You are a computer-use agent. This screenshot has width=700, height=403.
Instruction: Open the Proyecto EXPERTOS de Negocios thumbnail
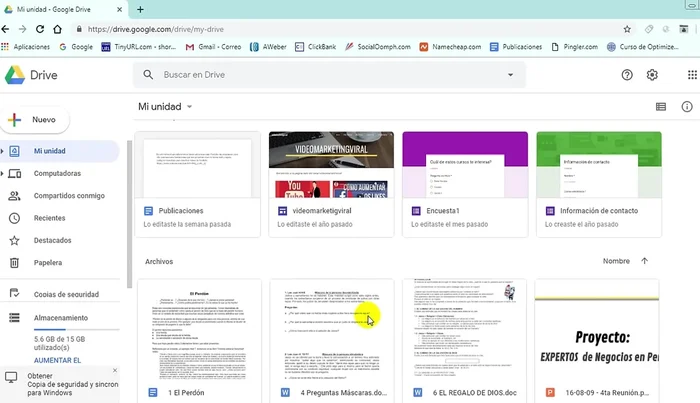(597, 330)
